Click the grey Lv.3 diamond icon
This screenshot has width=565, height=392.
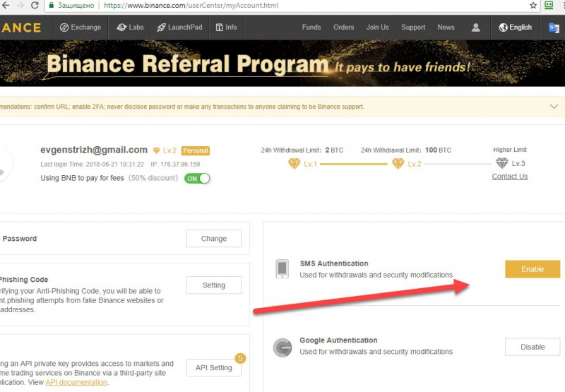coord(502,163)
